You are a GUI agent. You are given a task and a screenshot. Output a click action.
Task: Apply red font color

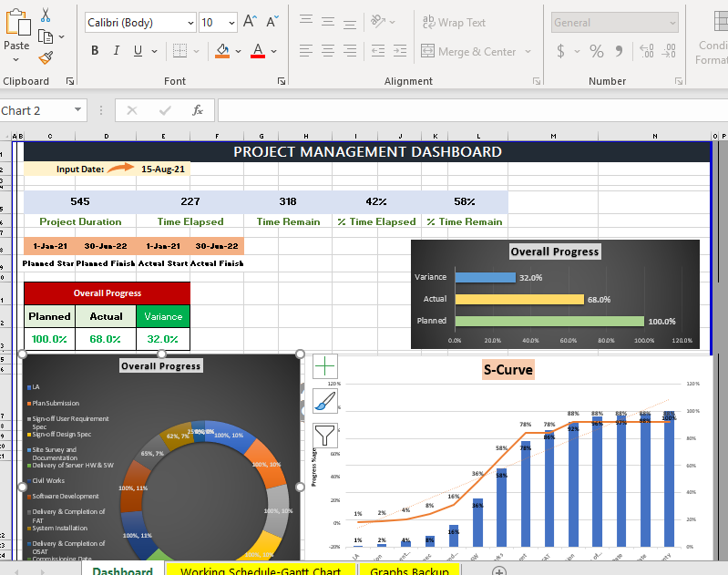pos(258,51)
